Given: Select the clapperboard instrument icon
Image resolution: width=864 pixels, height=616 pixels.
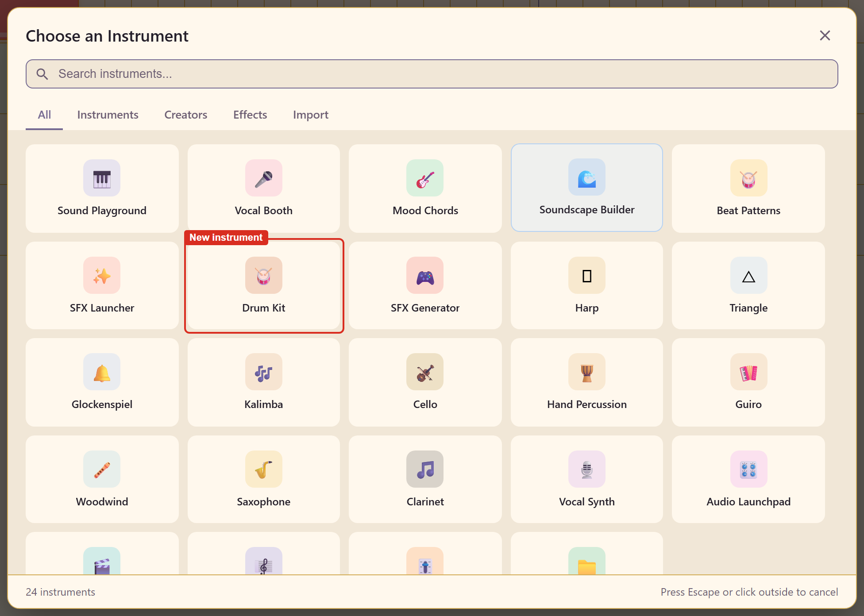Looking at the screenshot, I should (x=102, y=561).
